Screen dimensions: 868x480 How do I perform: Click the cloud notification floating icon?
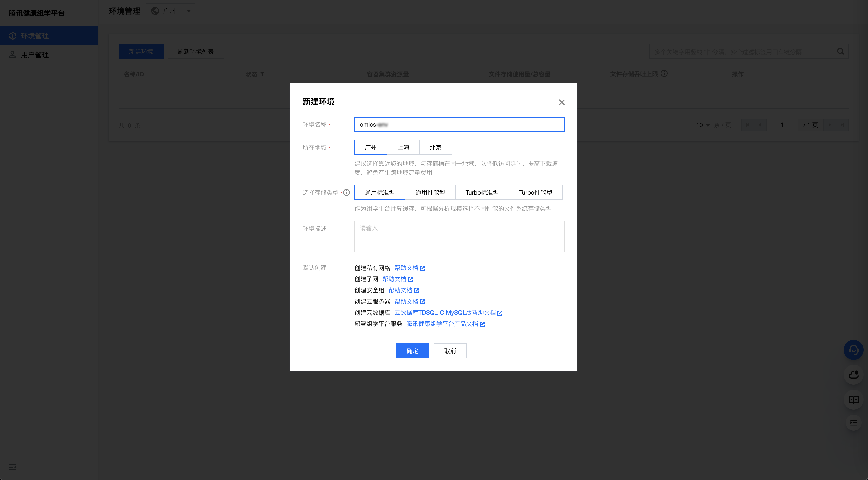(853, 375)
